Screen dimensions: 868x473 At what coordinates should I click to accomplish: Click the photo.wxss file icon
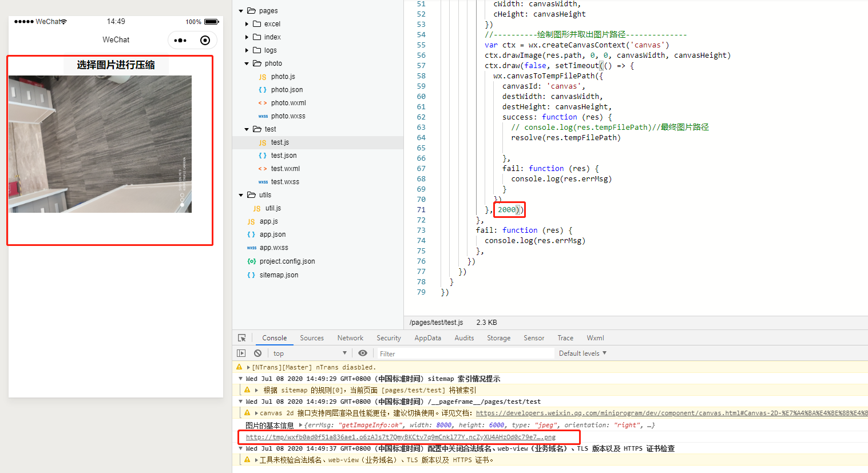[x=263, y=116]
